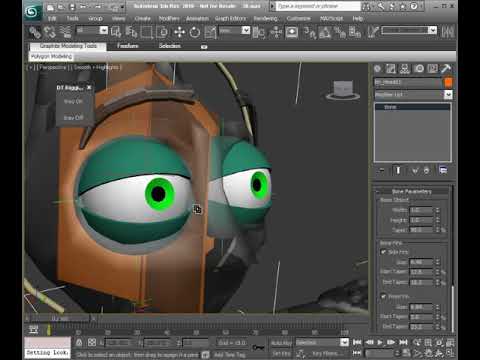Open the reference coordinate system dropdown
Viewport: 480px width, 360px height.
click(x=234, y=31)
